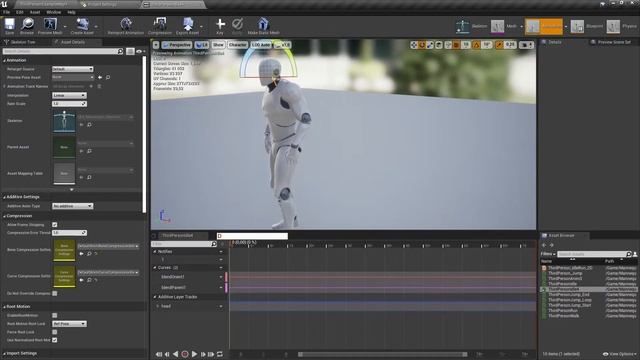Open the Filters button in Asset Browser
Viewport: 640px width, 360px height.
coord(548,254)
